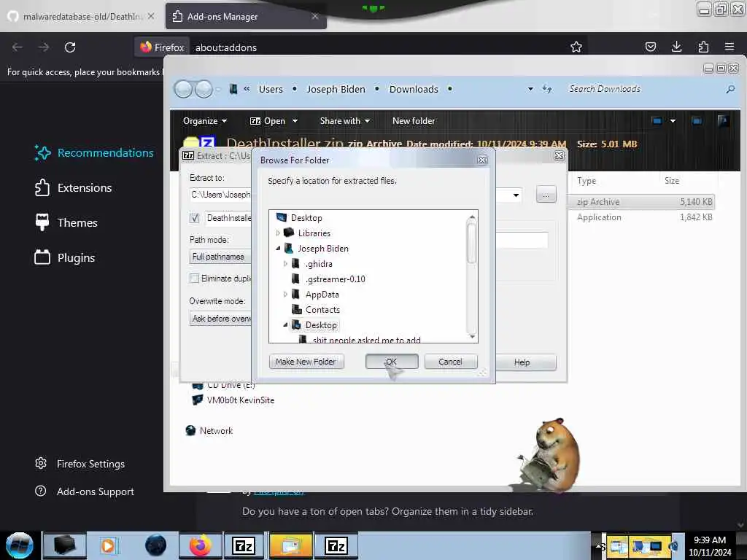Bookmark this page with the star icon

pyautogui.click(x=576, y=47)
